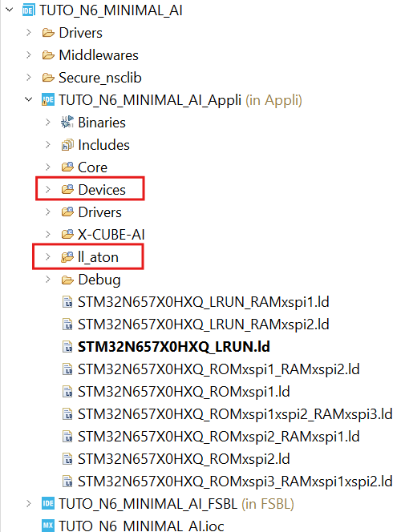405x532 pixels.
Task: Collapse the TUTO_N6_MINIMAL_AI_Appli project
Action: (x=29, y=99)
